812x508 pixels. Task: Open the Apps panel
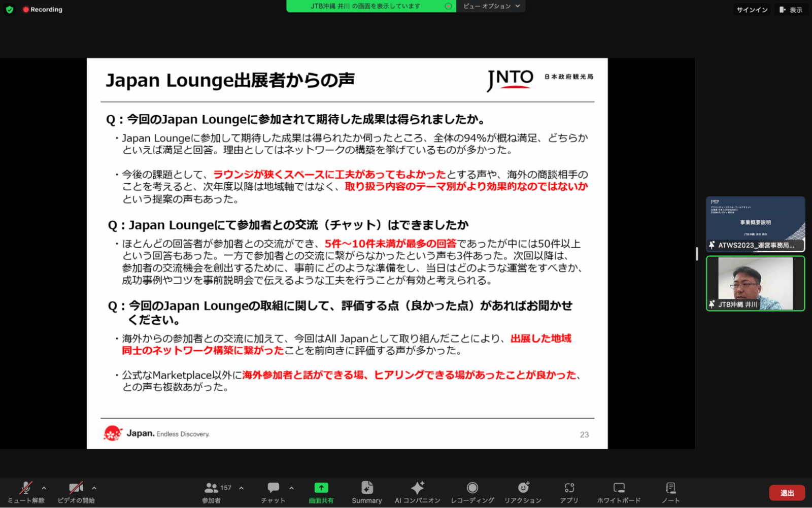point(569,492)
